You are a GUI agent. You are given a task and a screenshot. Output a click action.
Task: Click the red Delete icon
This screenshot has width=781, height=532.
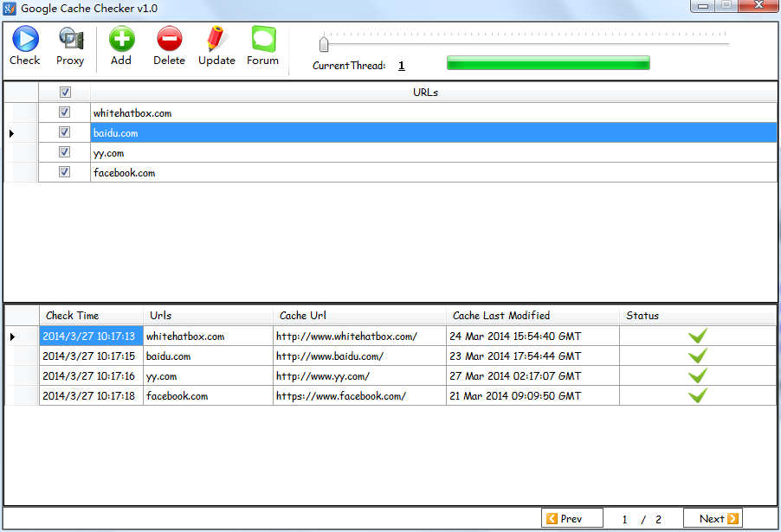tap(169, 40)
